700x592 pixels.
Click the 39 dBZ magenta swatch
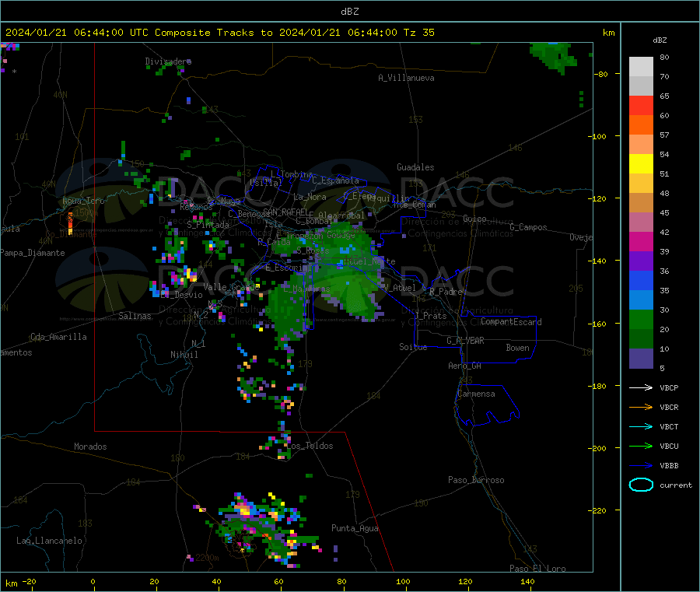point(641,241)
